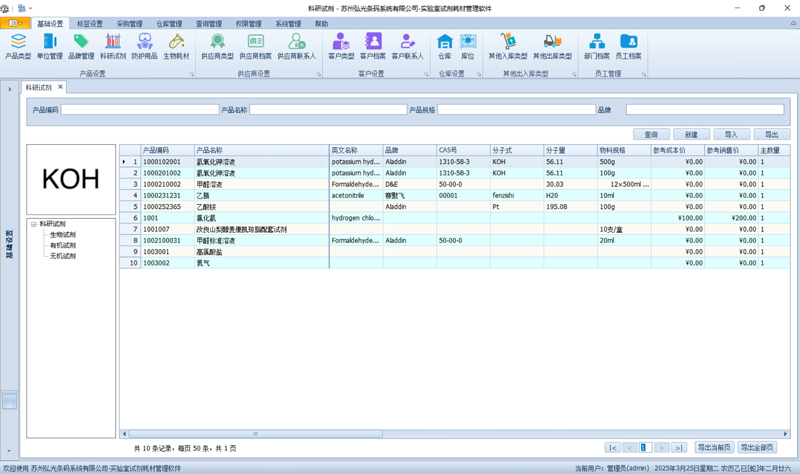The height and width of the screenshot is (474, 800).
Task: Open 科研试剂 research reagents module
Action: pos(113,46)
